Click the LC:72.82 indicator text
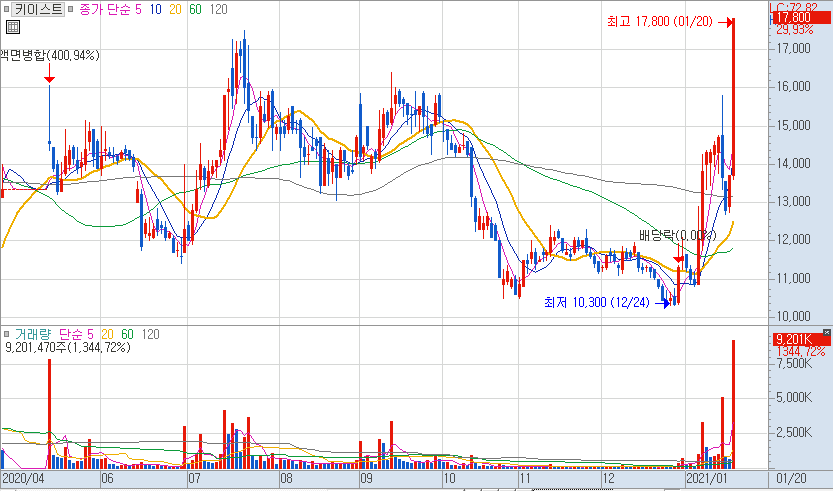 (x=794, y=7)
